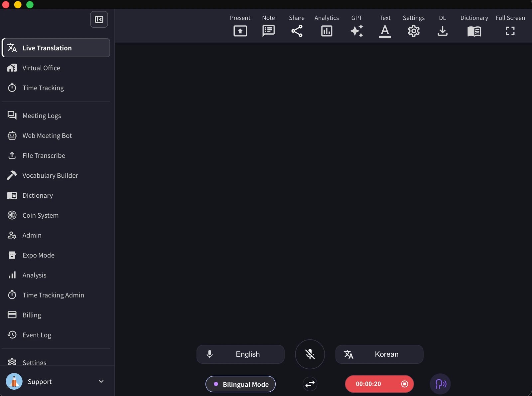
Task: Open the sidebar Dictionary entry
Action: (56, 195)
